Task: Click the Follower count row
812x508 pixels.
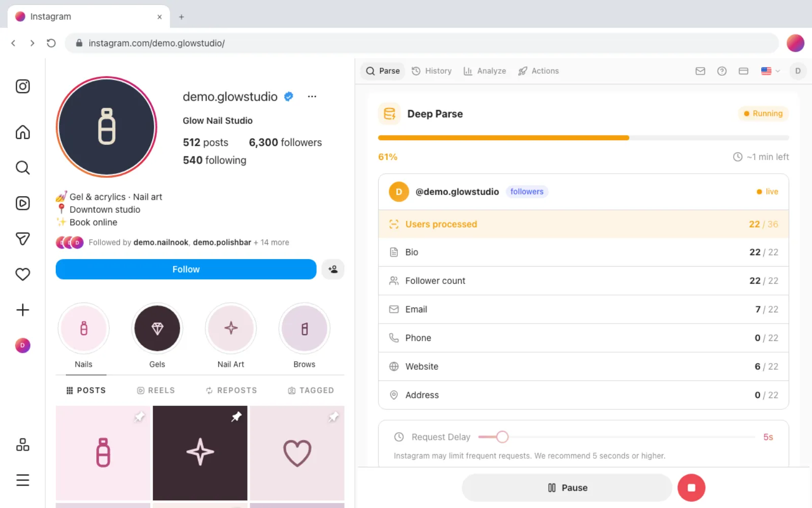Action: [x=584, y=281]
